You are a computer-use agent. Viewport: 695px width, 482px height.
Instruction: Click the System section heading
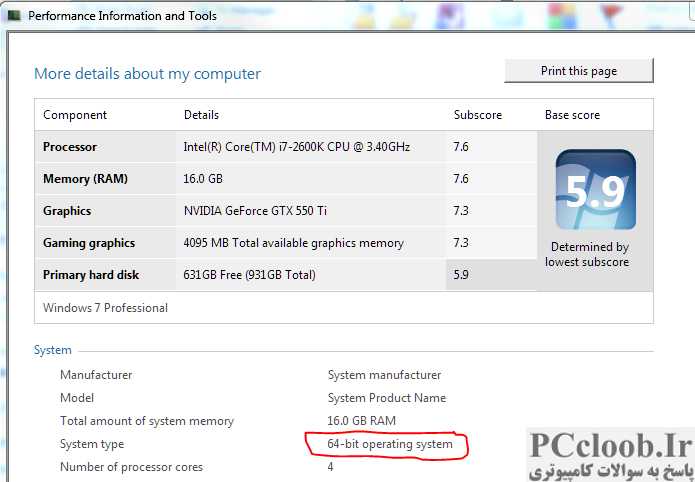pos(52,350)
